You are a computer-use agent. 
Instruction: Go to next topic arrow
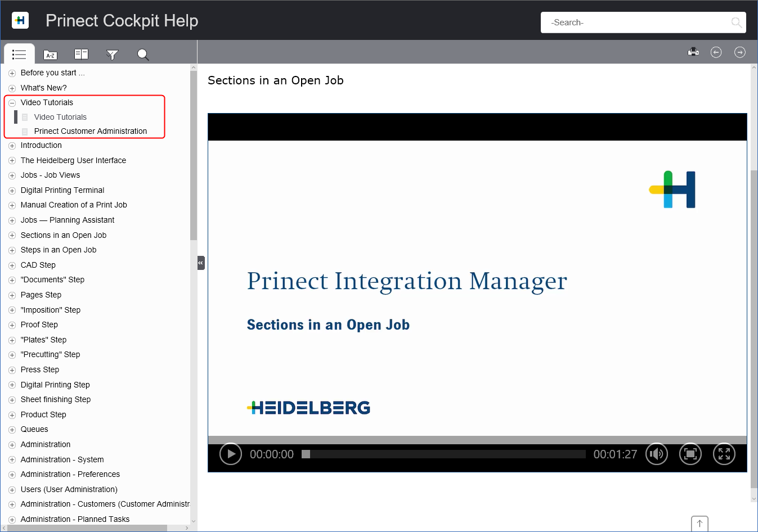[739, 52]
